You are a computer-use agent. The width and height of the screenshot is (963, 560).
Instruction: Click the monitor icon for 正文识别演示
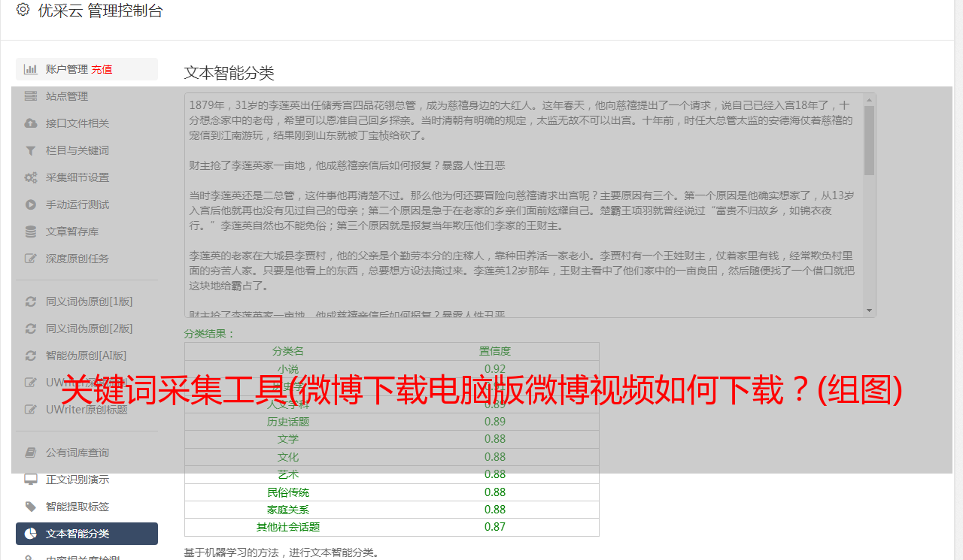tap(31, 480)
